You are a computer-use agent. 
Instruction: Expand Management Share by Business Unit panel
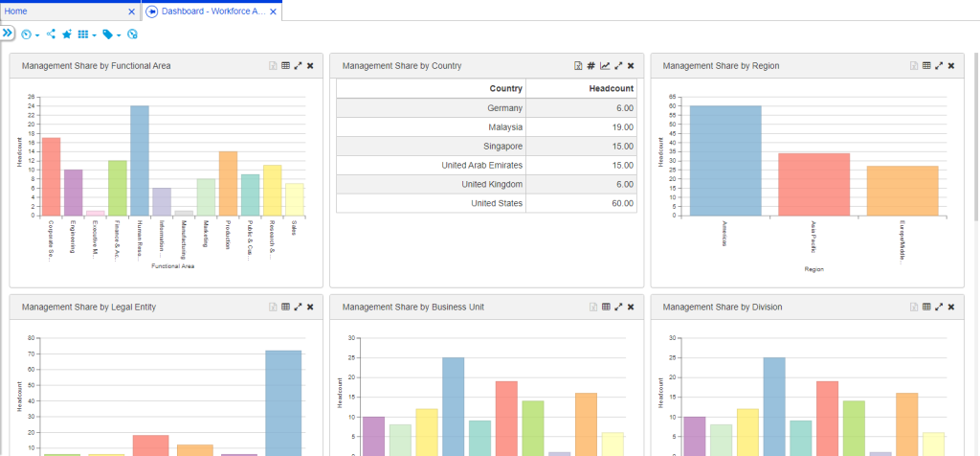[618, 308]
